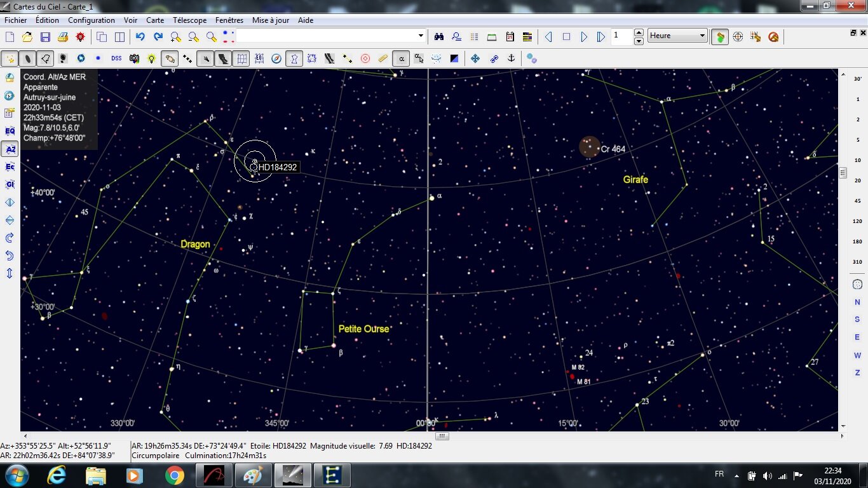Click the red target circle icon
Viewport: 868px width, 488px height.
coord(365,58)
